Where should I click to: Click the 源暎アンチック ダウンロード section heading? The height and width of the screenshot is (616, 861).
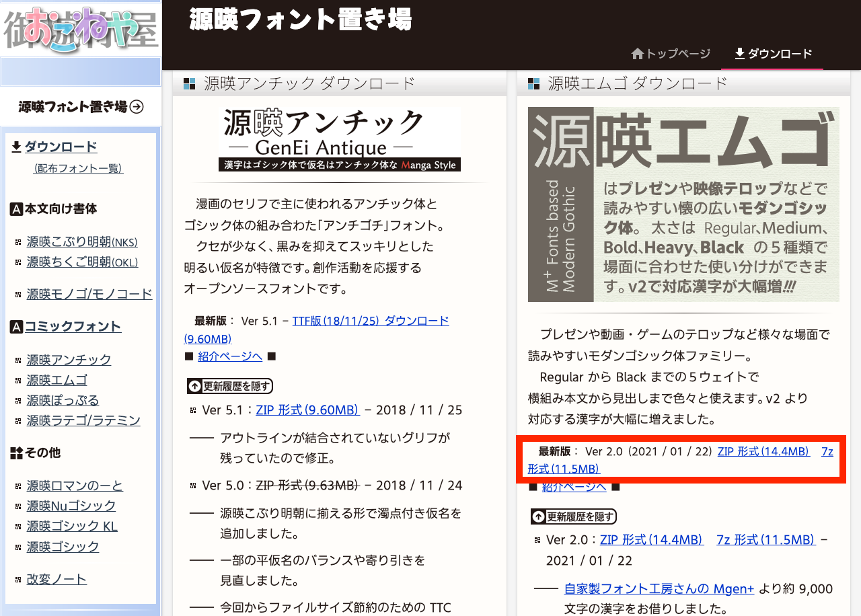pyautogui.click(x=309, y=83)
